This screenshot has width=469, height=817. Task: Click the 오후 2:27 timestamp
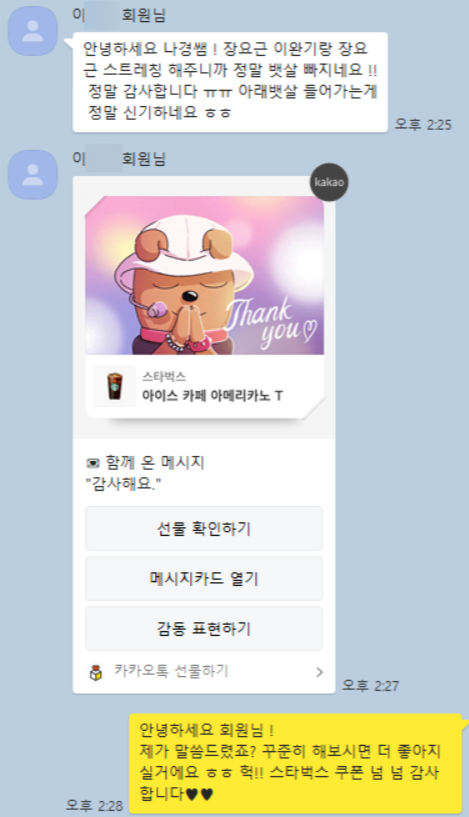coord(371,685)
